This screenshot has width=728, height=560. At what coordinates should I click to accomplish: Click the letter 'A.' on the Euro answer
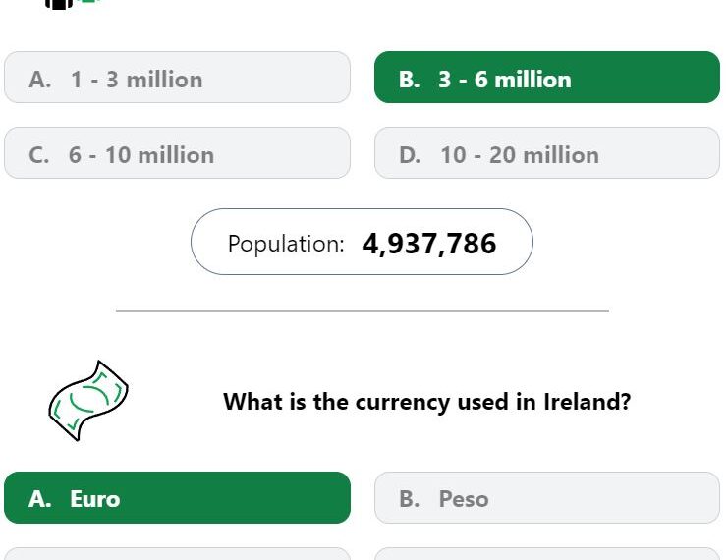coord(39,499)
